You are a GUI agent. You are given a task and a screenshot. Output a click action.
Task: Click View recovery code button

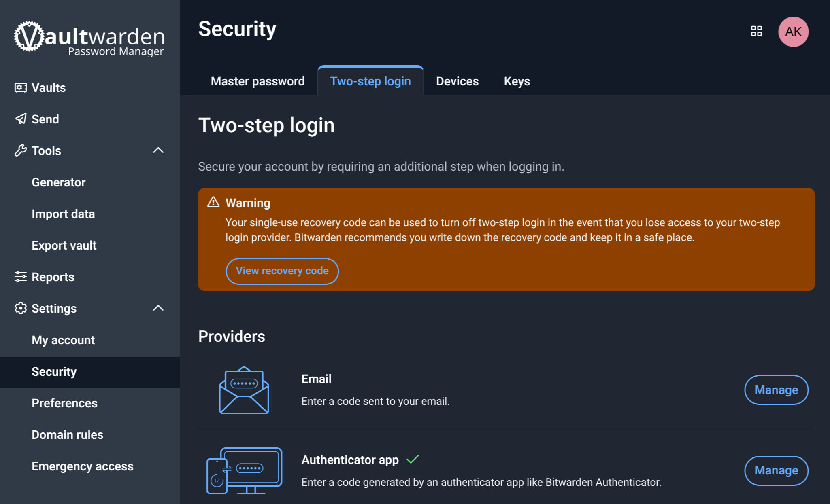click(282, 271)
